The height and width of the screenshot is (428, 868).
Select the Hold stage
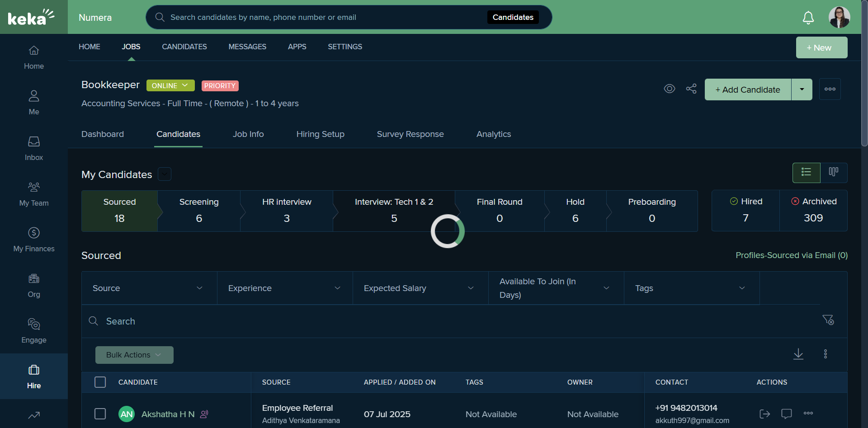[575, 211]
